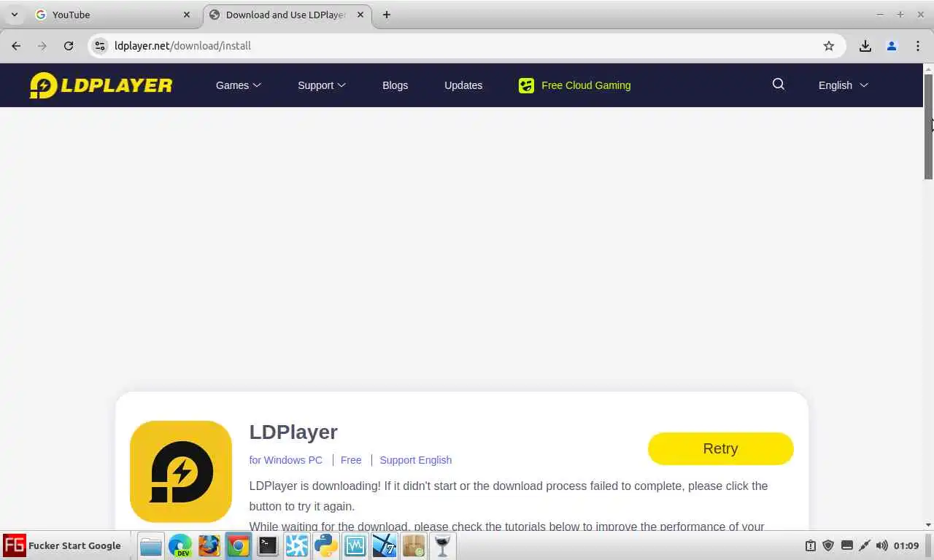The height and width of the screenshot is (560, 934).
Task: Bookmark this page with the star icon
Action: [829, 45]
